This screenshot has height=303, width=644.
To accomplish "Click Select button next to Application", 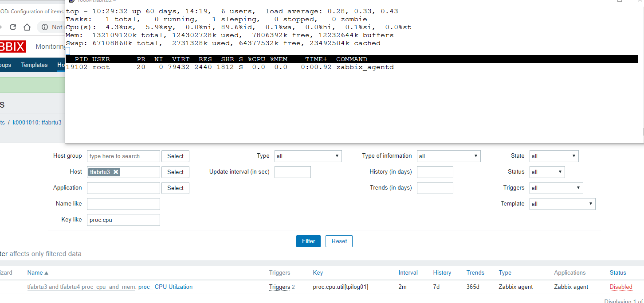I will coord(175,188).
